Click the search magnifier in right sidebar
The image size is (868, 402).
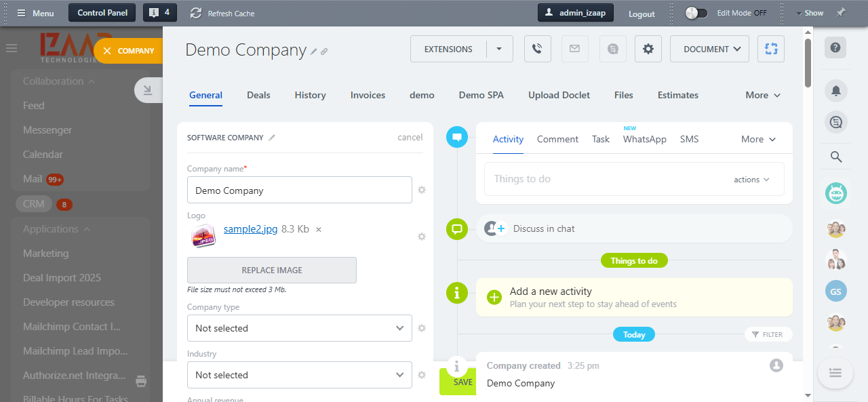click(x=835, y=157)
